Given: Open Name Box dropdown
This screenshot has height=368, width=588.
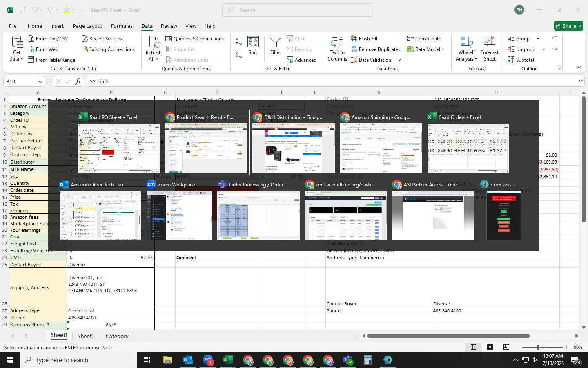Looking at the screenshot, I should [40, 81].
